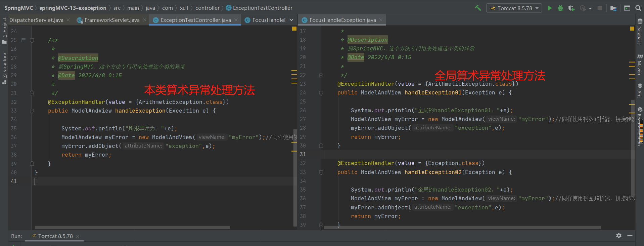Image resolution: width=644 pixels, height=246 pixels.
Task: Open the Maven tool window
Action: coord(640,64)
